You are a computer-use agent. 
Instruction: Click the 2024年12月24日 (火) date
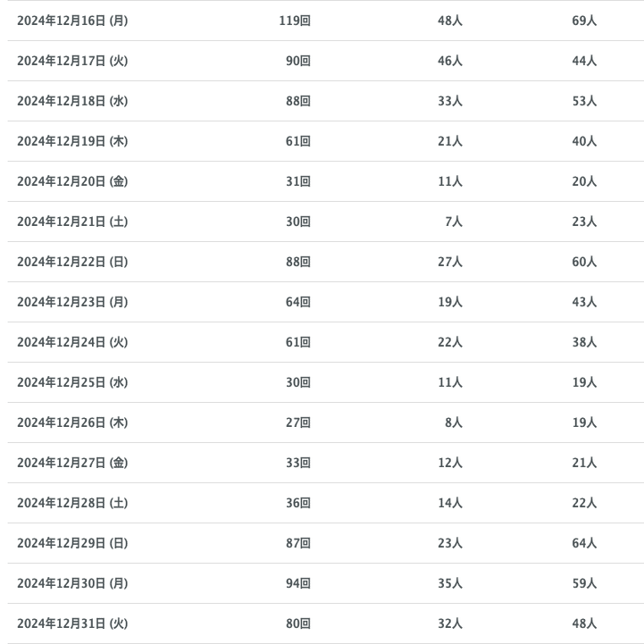point(72,342)
